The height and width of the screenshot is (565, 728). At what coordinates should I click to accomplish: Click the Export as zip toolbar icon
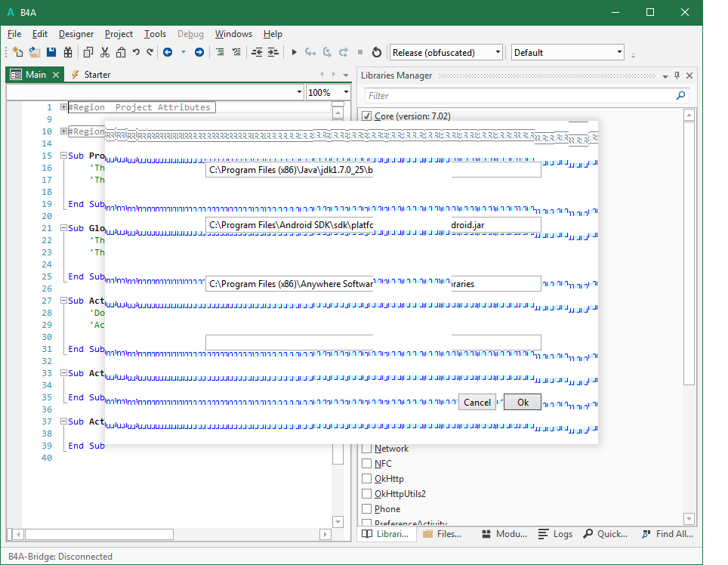tap(68, 52)
